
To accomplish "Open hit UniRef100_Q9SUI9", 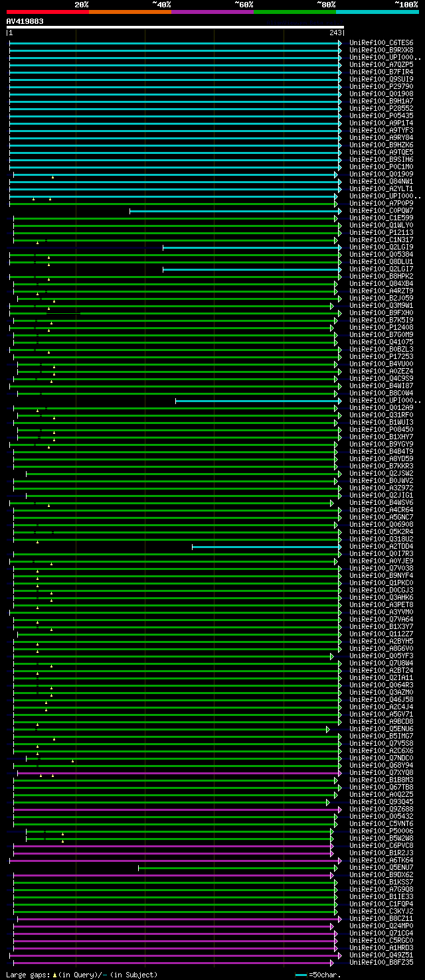I will click(381, 79).
